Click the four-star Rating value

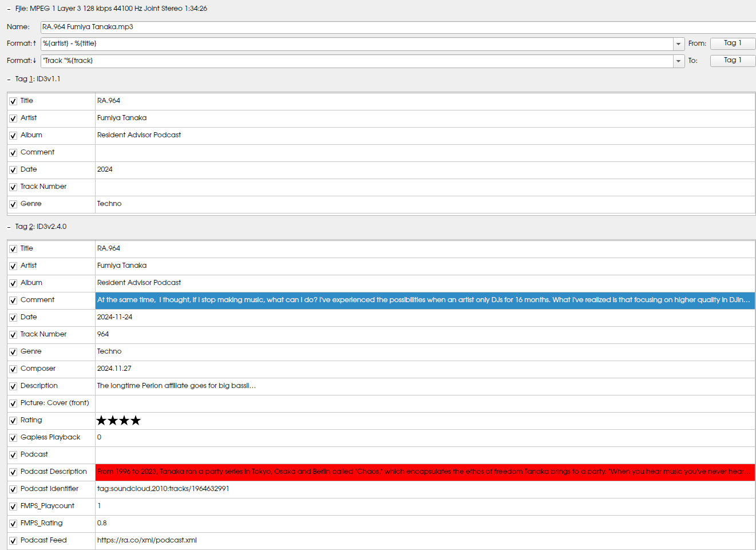[118, 421]
